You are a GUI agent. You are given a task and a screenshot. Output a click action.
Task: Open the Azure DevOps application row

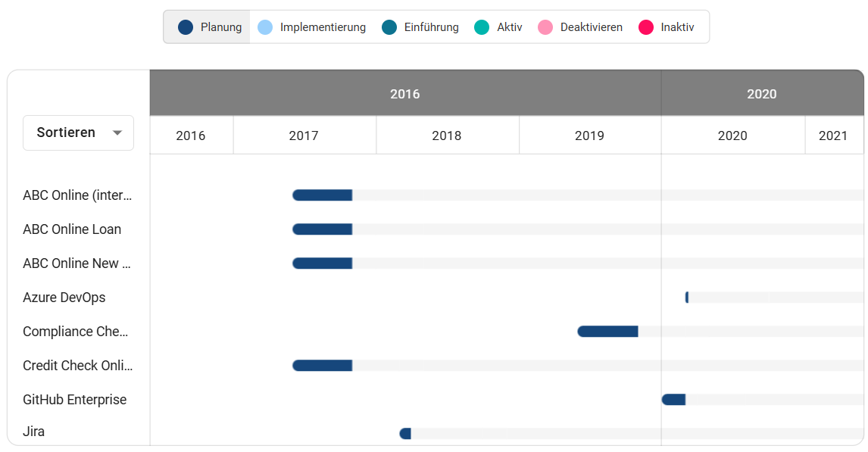click(64, 297)
